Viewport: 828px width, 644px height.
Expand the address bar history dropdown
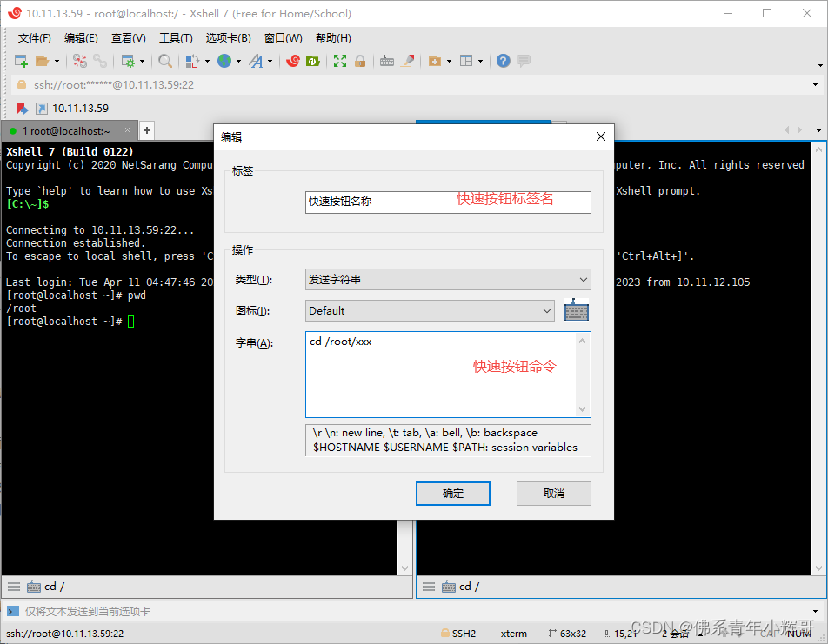815,85
